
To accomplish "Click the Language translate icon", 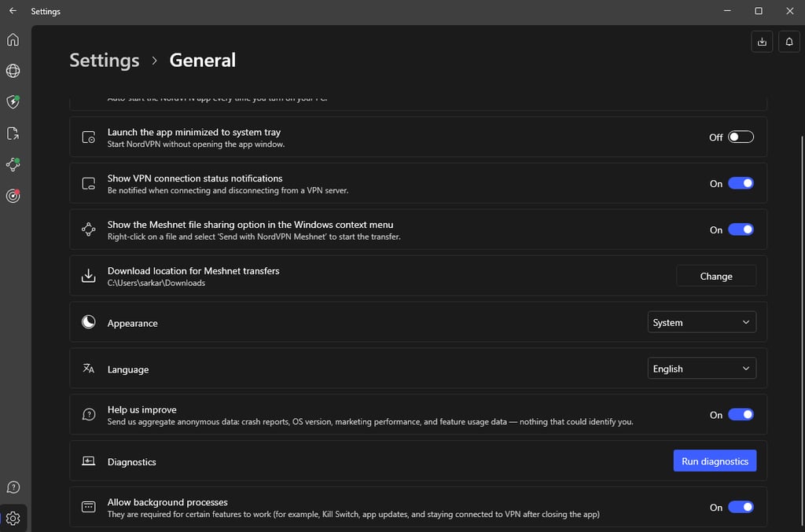I will [x=88, y=369].
